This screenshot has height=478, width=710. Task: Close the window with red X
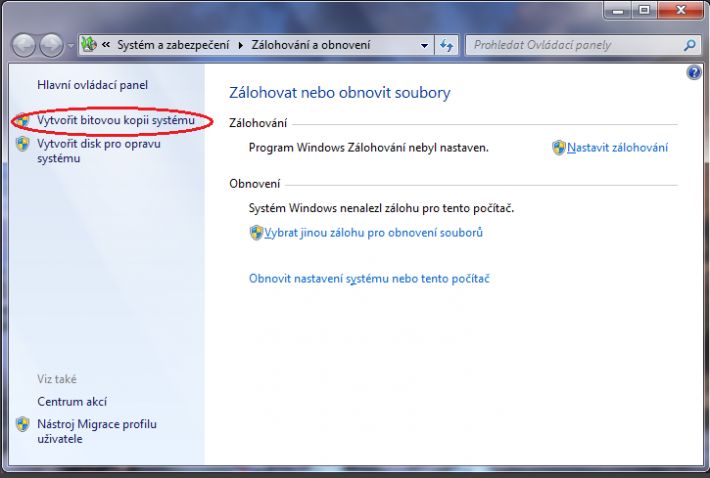point(681,10)
